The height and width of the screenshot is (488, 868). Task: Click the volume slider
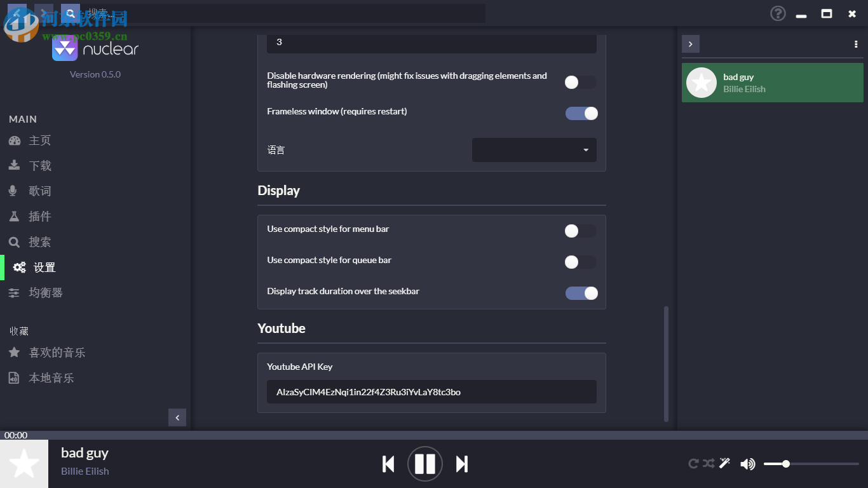tap(811, 464)
